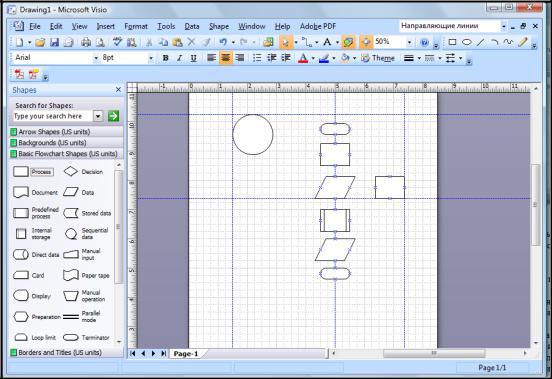
Task: Select the Pointer tool
Action: (286, 43)
